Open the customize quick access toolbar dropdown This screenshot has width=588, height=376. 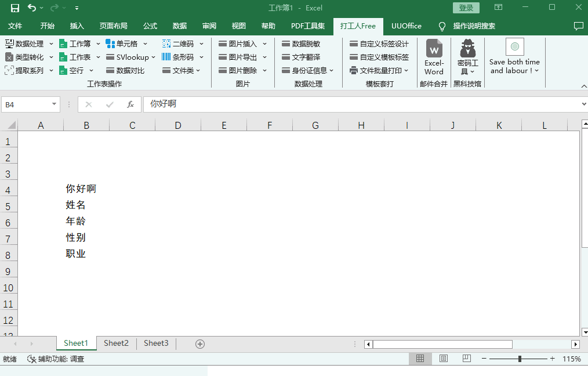click(77, 8)
